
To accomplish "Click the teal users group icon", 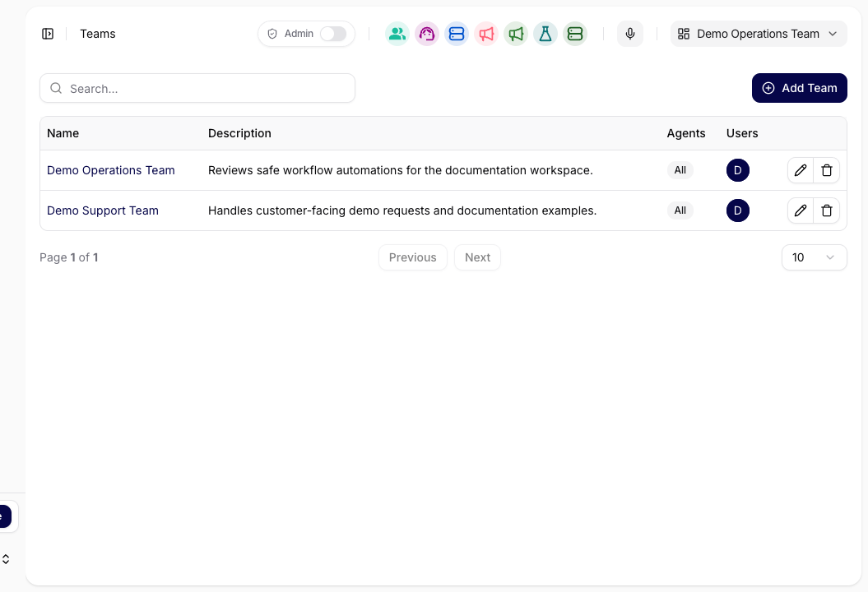I will coord(397,34).
